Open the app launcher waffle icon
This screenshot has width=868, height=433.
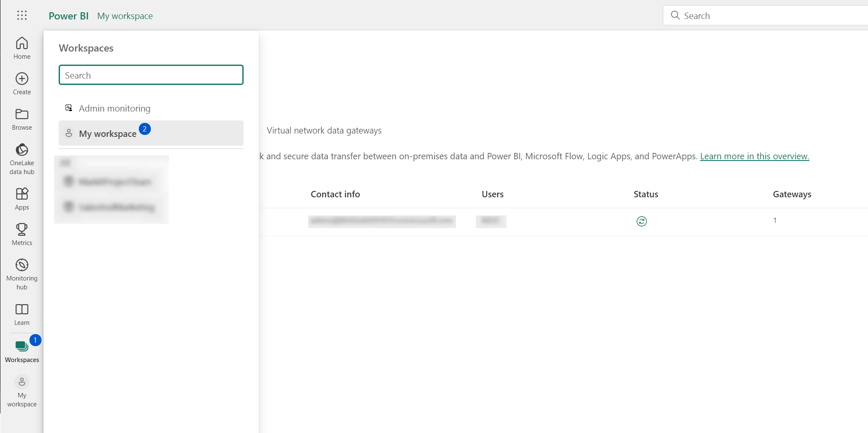point(22,16)
